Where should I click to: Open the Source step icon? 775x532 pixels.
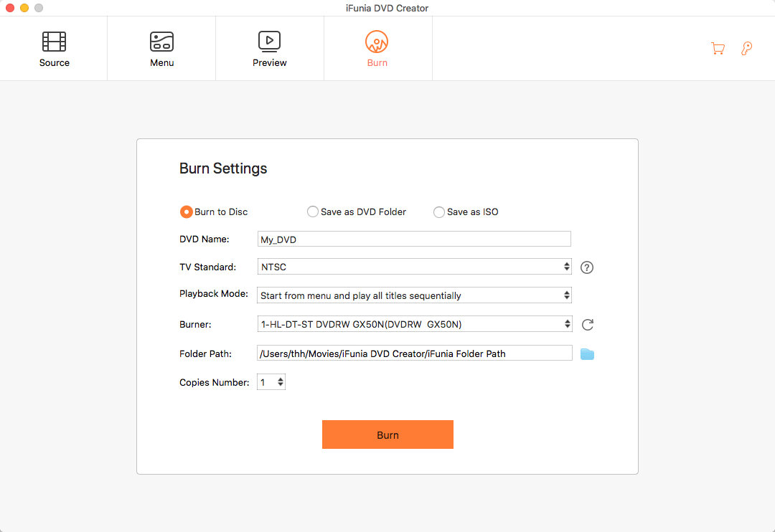click(54, 42)
